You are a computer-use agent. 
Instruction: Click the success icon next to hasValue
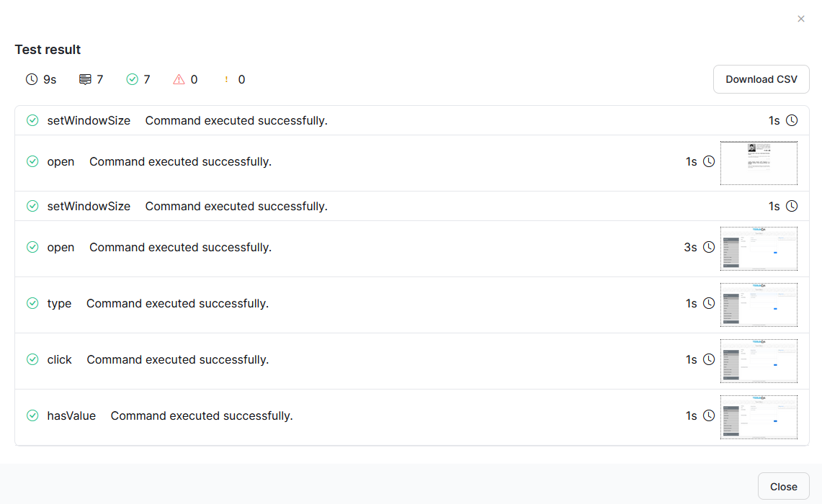32,415
